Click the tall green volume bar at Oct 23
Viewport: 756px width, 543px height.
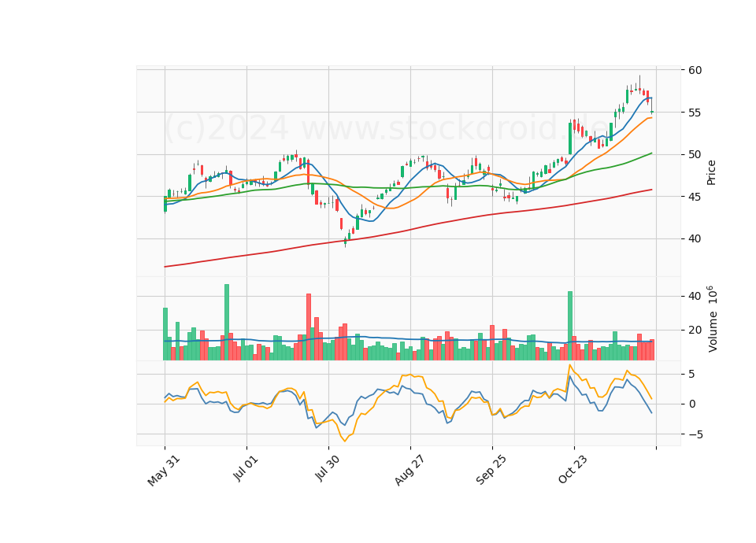(x=570, y=326)
